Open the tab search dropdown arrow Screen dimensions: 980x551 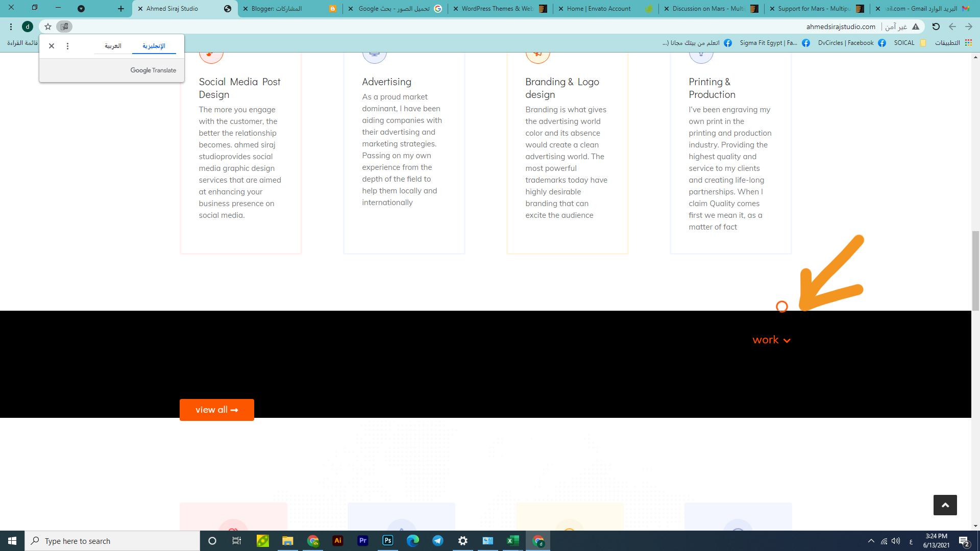81,9
